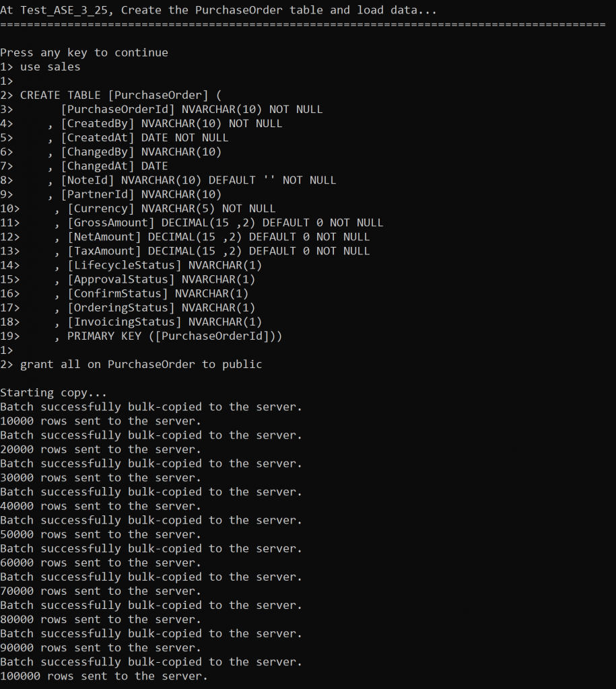This screenshot has width=616, height=689.
Task: Click the [PurchaseOrderId] NVARCHAR(10) column definition
Action: 192,110
